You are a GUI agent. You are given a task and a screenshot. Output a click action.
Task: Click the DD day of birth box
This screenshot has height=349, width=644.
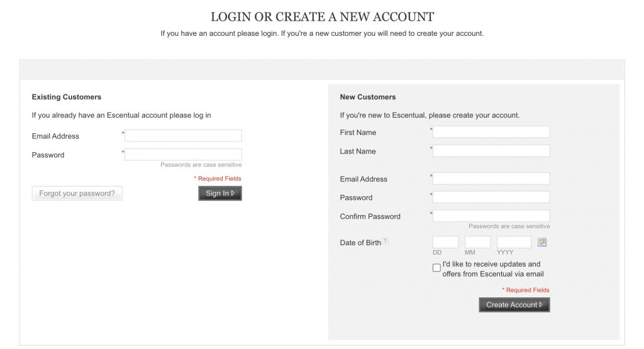pos(445,242)
